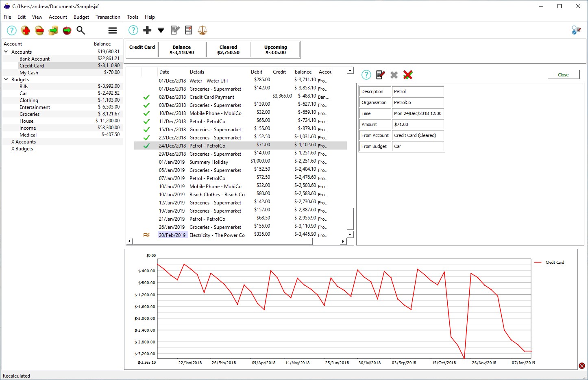This screenshot has width=588, height=380.
Task: Toggle cleared tick on 11/Dec/2018 Petrol row
Action: point(146,122)
